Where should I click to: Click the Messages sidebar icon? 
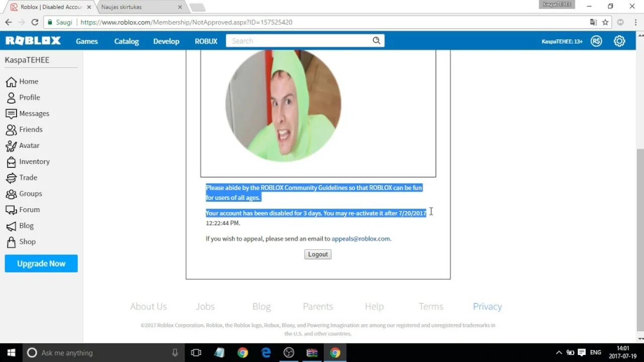[x=11, y=114]
